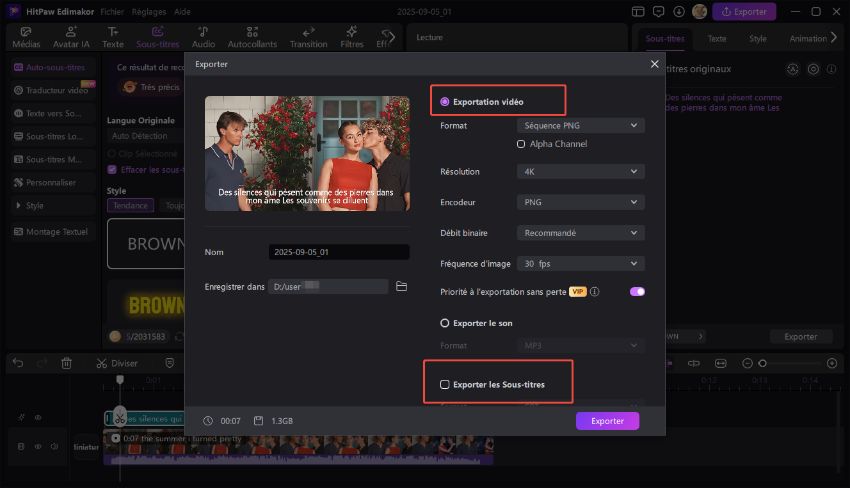Browse for the save folder location
850x488 pixels.
pyautogui.click(x=401, y=286)
